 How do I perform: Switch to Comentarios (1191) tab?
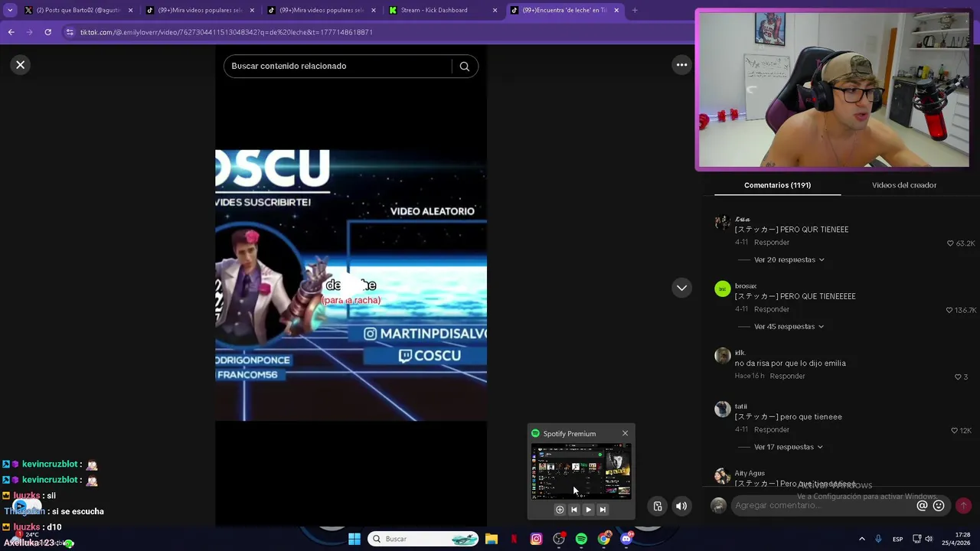[x=777, y=185]
